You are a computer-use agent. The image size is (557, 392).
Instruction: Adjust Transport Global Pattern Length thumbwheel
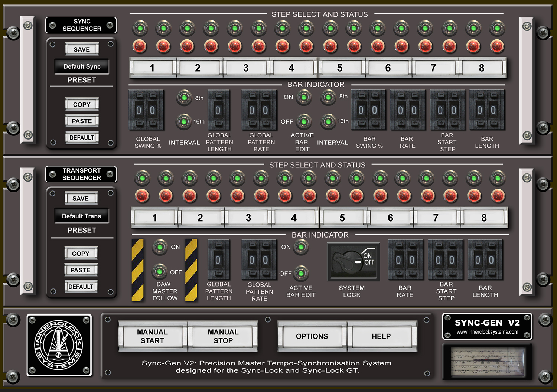218,259
